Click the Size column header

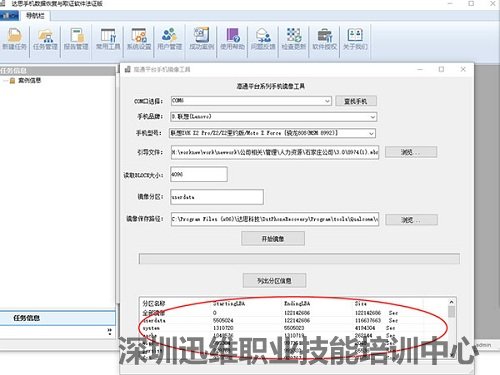coord(360,304)
